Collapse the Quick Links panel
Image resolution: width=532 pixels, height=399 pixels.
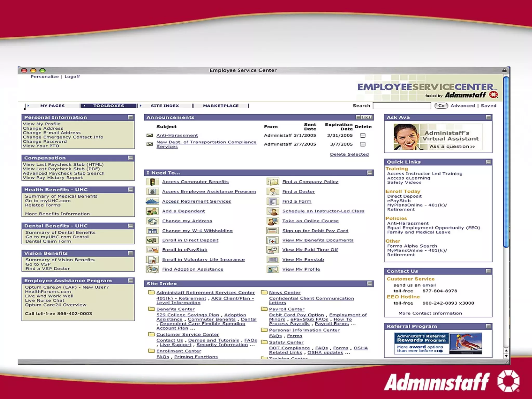488,162
